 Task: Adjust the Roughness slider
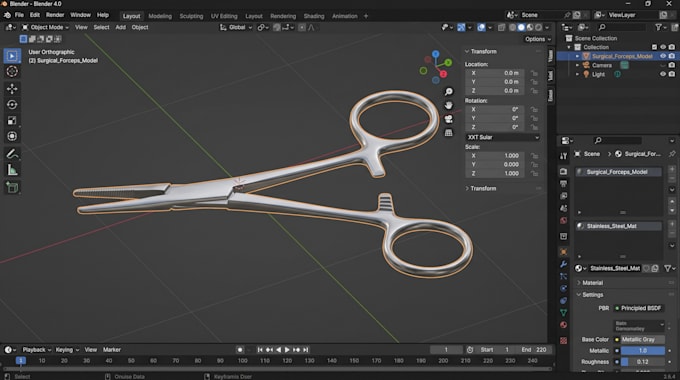643,362
